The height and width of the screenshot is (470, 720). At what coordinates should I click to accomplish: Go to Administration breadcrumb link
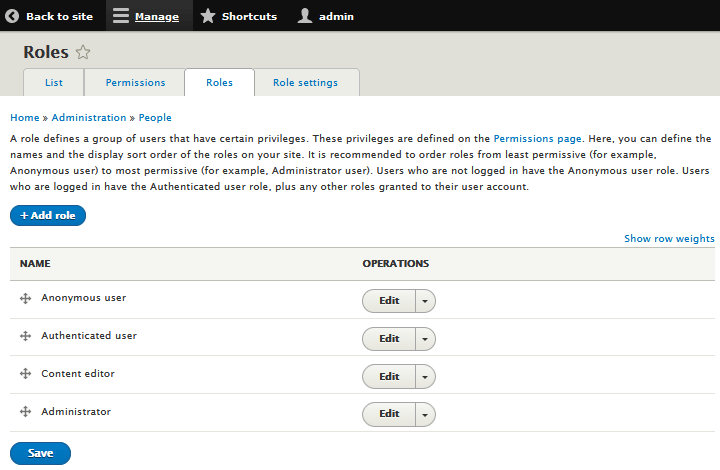(89, 118)
